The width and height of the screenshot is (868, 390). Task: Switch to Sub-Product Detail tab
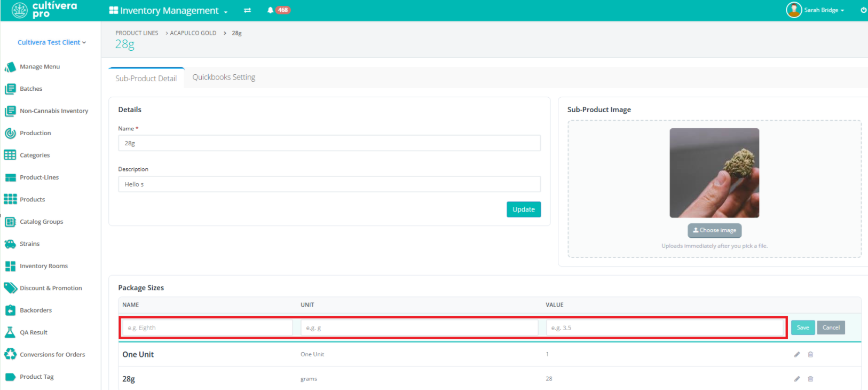point(146,78)
